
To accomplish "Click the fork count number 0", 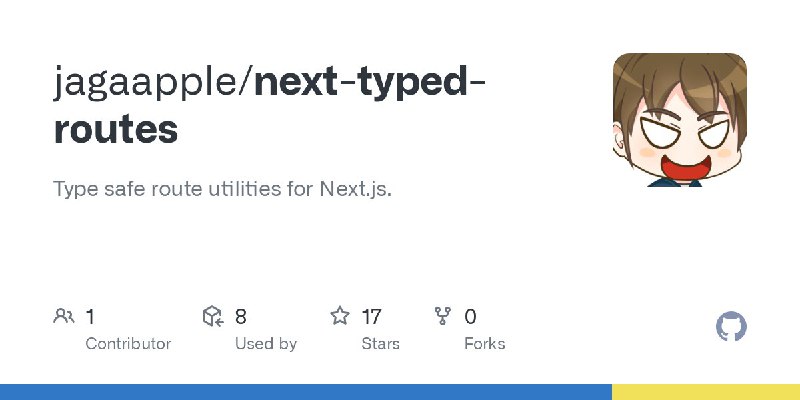I will tap(470, 317).
